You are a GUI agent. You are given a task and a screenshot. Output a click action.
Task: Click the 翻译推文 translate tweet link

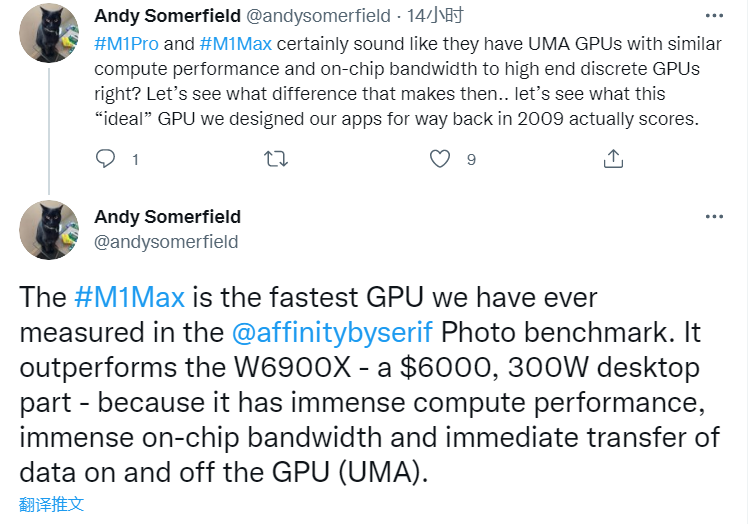tap(51, 503)
